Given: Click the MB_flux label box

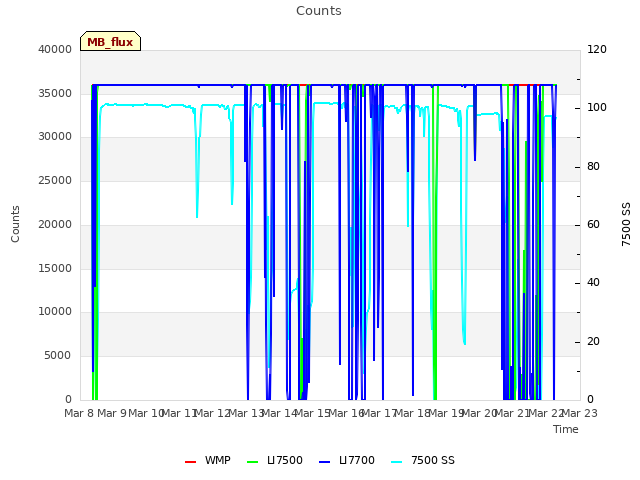Looking at the screenshot, I should point(110,41).
